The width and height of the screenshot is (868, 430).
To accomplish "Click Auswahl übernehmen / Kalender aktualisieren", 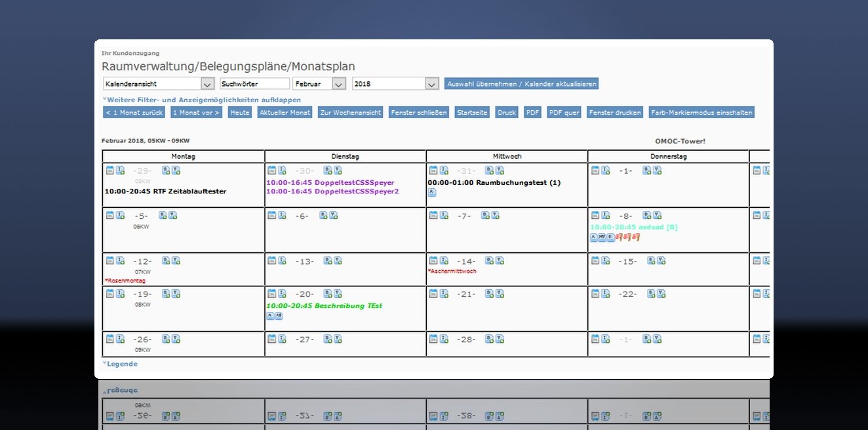I will [521, 84].
